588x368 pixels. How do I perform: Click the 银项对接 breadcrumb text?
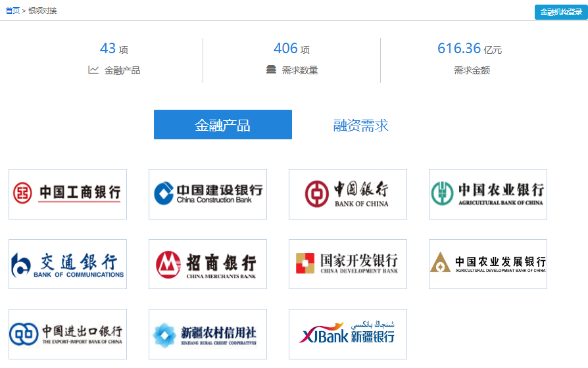43,11
